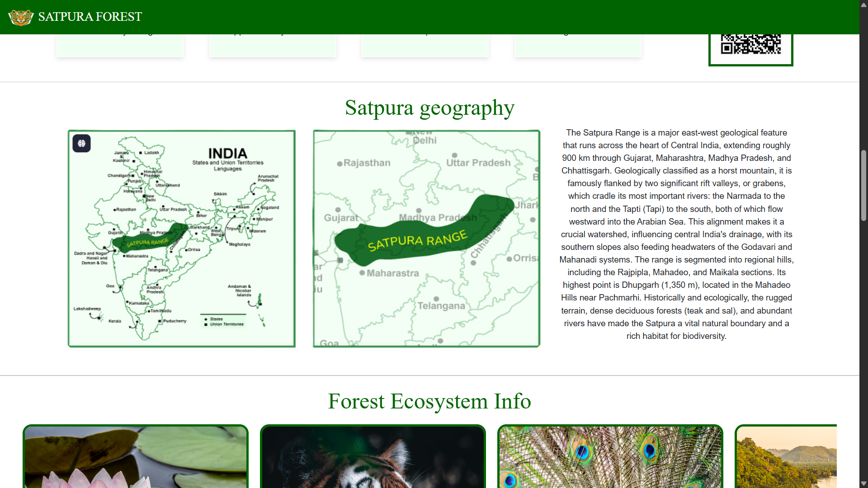Click the scrollbar down arrow
This screenshot has width=868, height=488.
coord(863,483)
